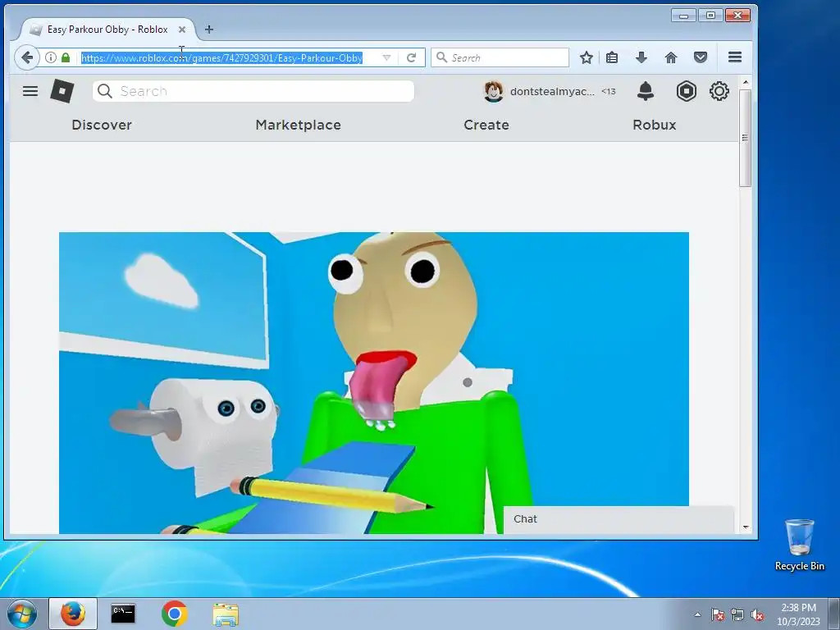This screenshot has width=840, height=630.
Task: Go to the Discover section
Action: click(x=102, y=125)
